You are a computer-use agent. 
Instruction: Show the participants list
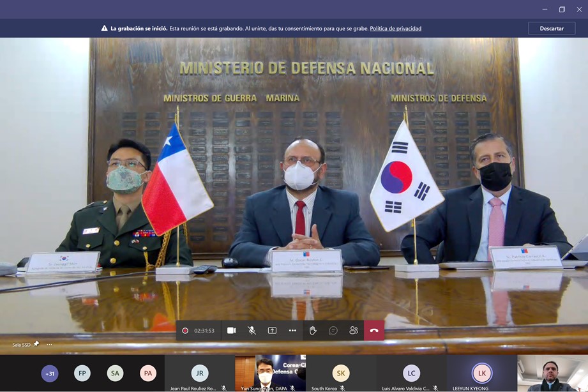click(x=353, y=331)
